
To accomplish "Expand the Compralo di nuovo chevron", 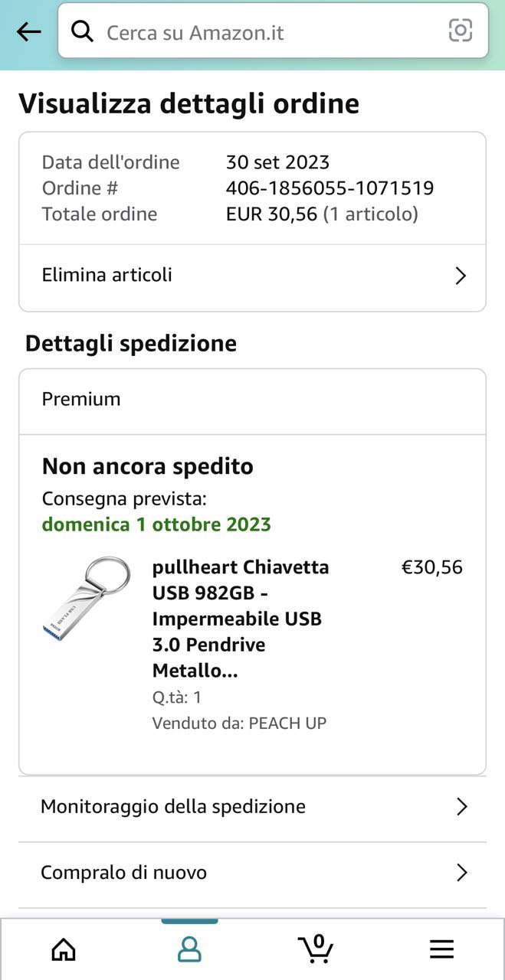I will coord(461,873).
